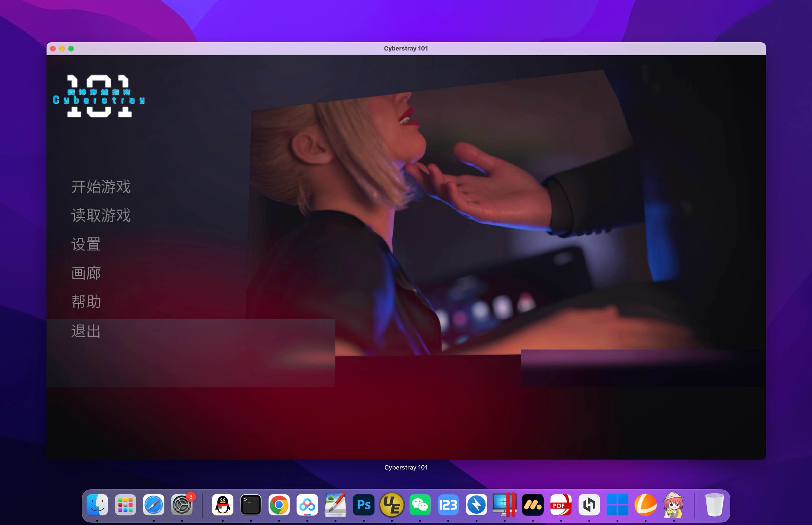Launch Terminal from the Dock
This screenshot has height=525, width=812.
click(251, 504)
